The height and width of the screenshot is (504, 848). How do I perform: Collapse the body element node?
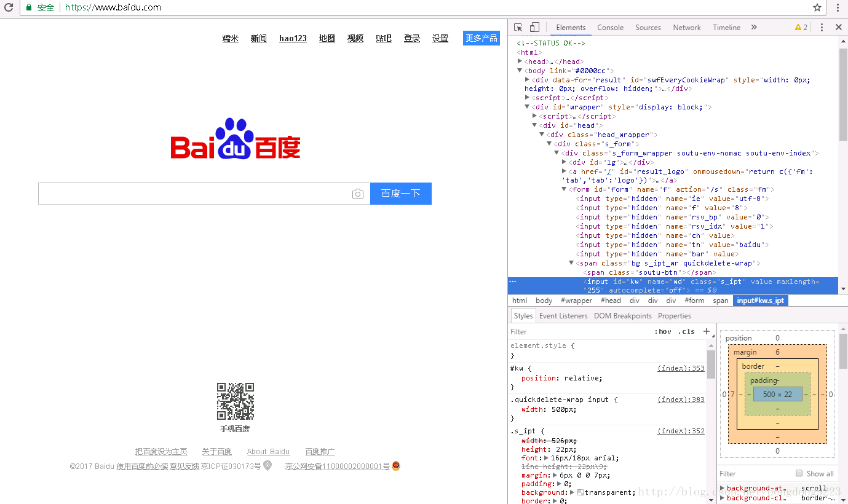[520, 71]
